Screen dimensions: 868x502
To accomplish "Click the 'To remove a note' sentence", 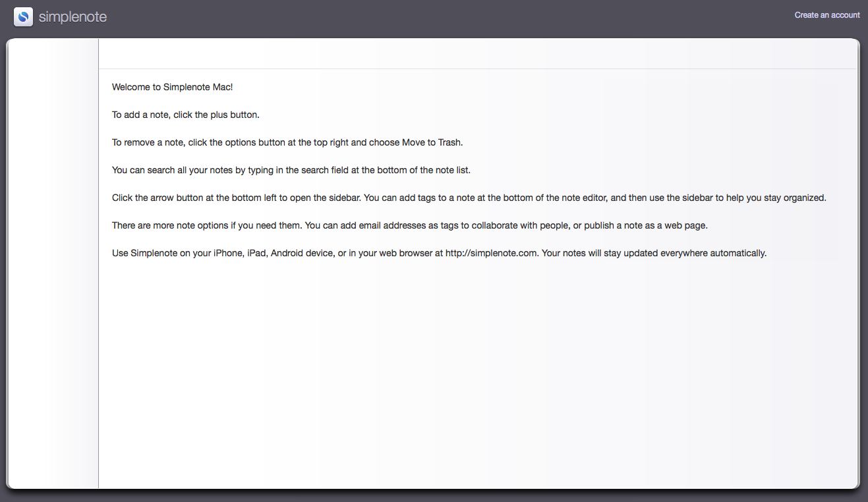I will [x=288, y=142].
